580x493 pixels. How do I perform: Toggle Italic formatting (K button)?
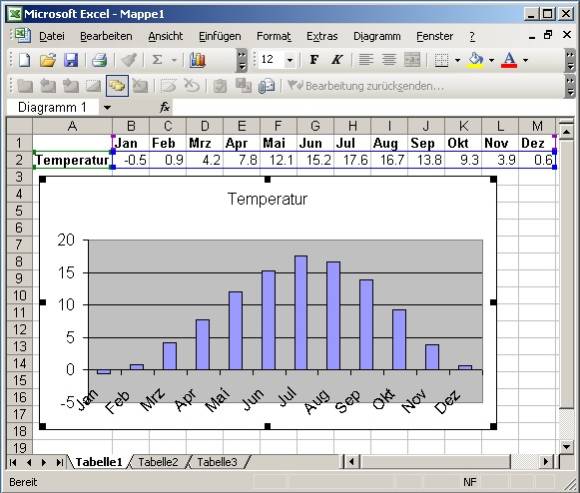(337, 60)
